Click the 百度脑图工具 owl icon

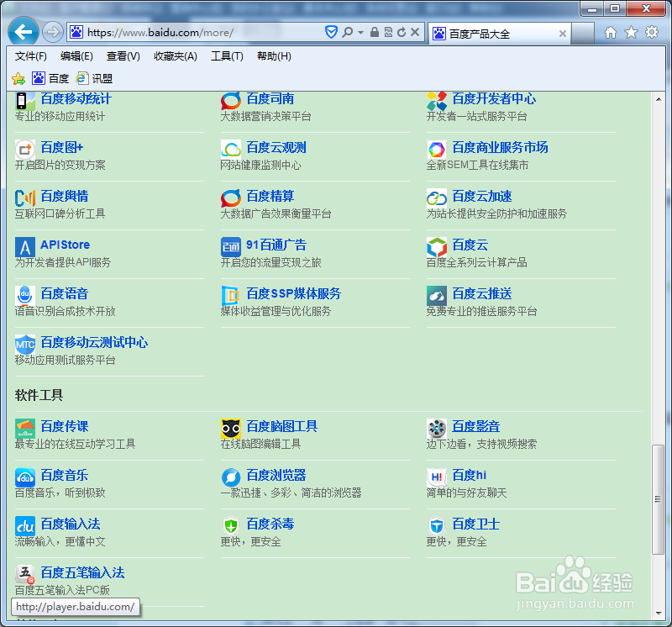[231, 429]
